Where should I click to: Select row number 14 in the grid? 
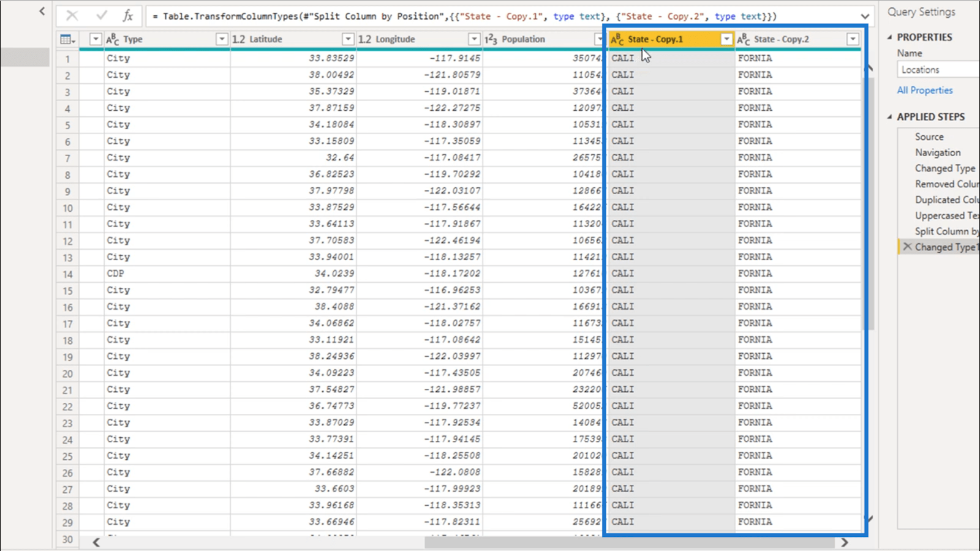(x=67, y=274)
